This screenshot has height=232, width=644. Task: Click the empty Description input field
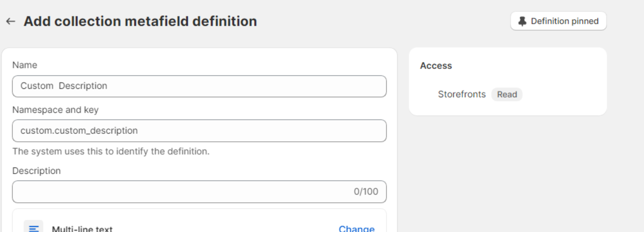tap(199, 192)
